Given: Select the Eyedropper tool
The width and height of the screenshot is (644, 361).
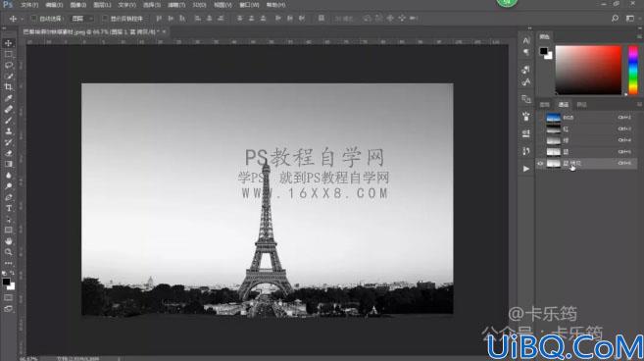Looking at the screenshot, I should click(8, 98).
